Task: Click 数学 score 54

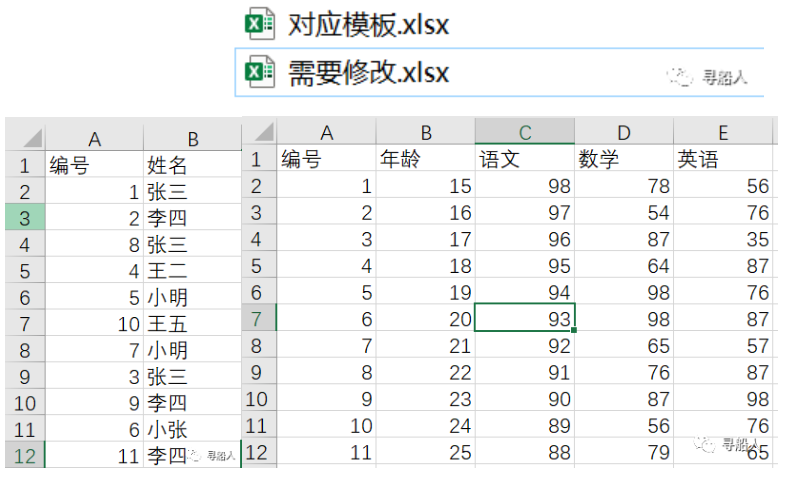Action: (624, 211)
